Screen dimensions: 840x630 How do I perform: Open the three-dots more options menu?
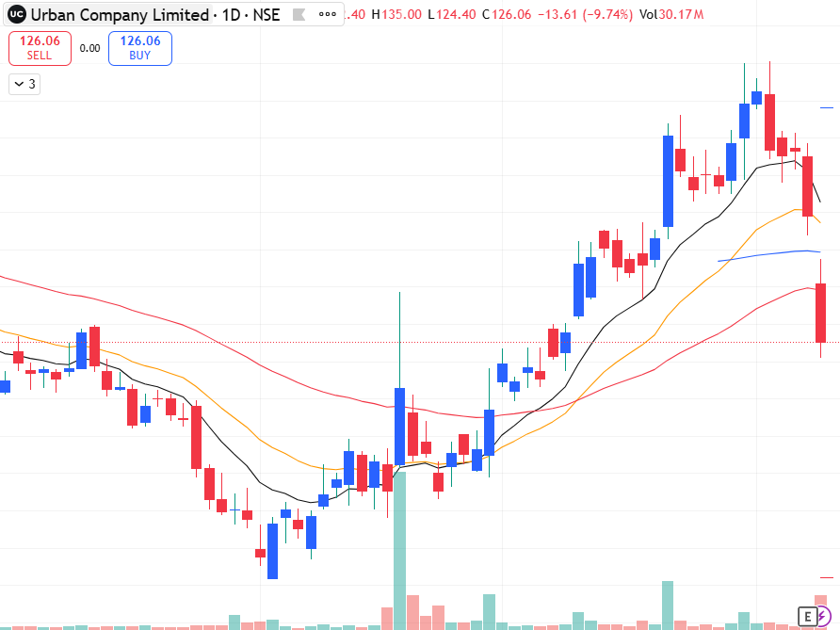pyautogui.click(x=328, y=14)
